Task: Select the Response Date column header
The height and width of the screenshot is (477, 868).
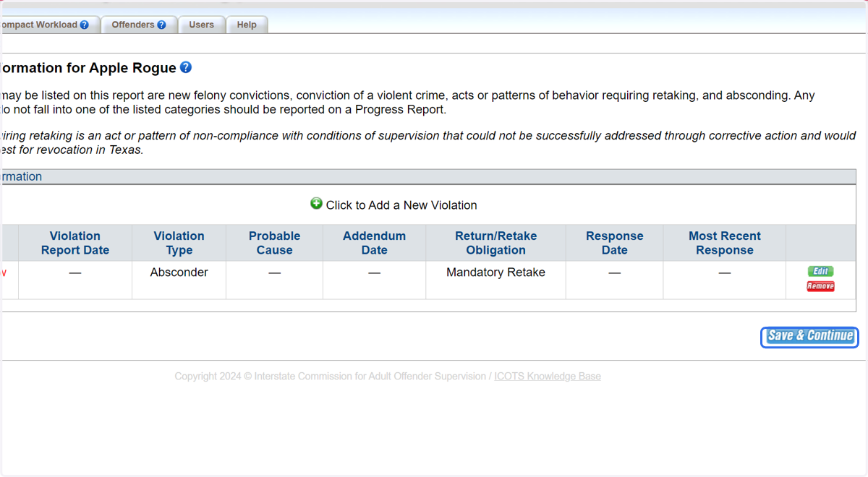Action: click(x=614, y=243)
